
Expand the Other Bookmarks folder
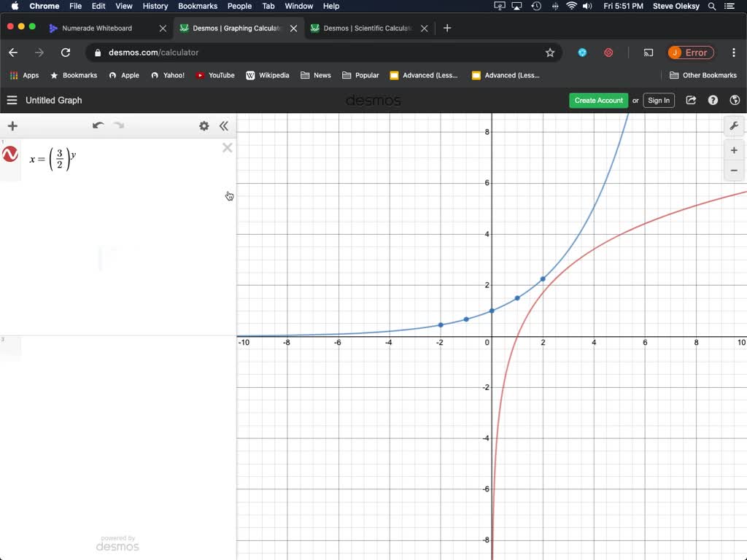(x=703, y=75)
